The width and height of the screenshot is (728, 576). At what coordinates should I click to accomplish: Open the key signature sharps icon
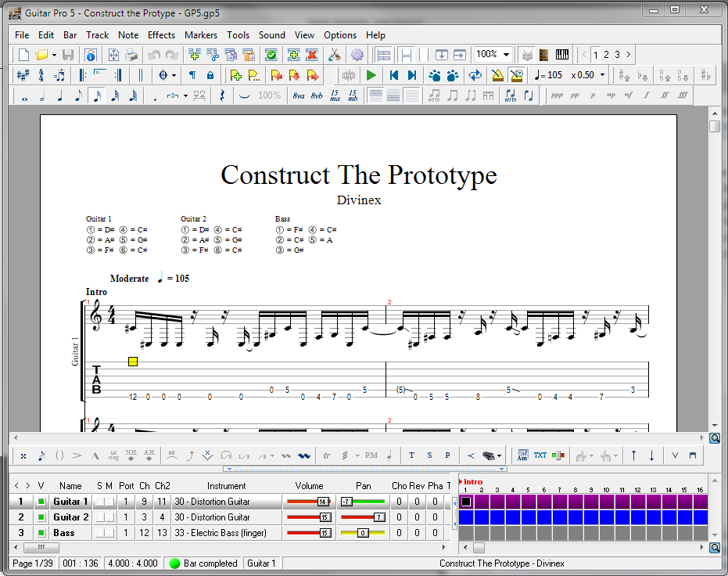(x=23, y=75)
